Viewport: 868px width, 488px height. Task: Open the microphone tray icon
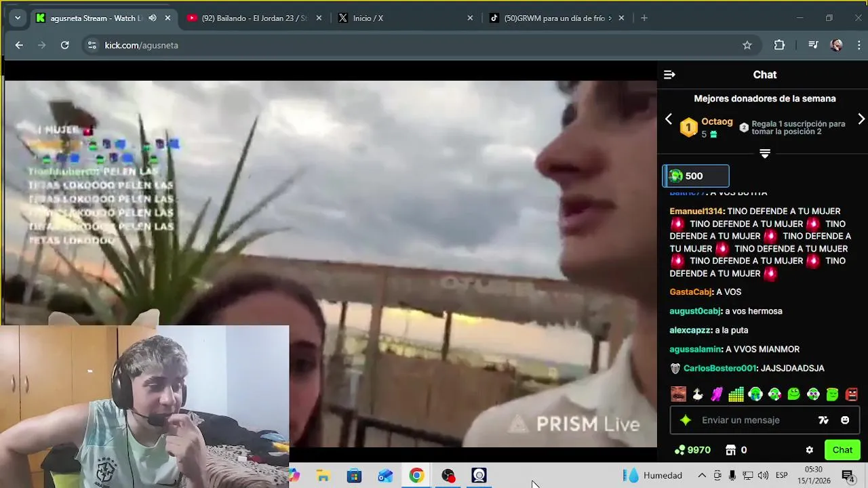click(732, 476)
